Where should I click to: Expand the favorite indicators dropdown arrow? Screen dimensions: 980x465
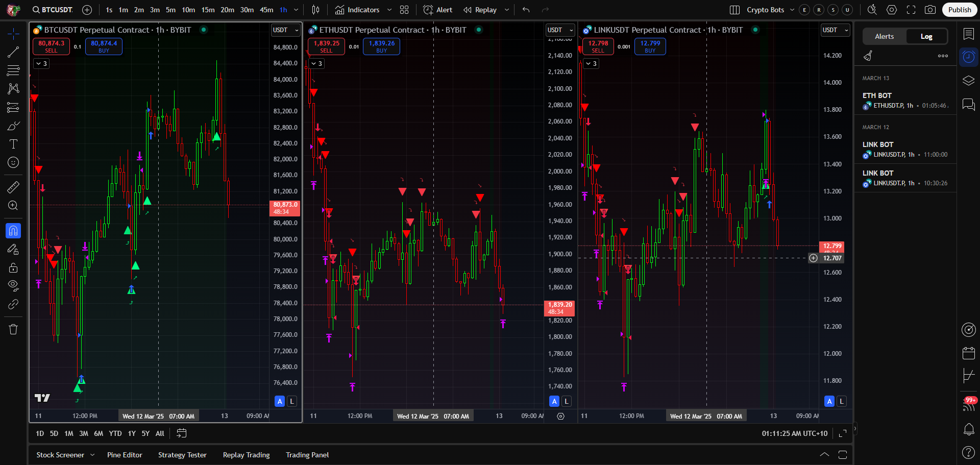389,10
